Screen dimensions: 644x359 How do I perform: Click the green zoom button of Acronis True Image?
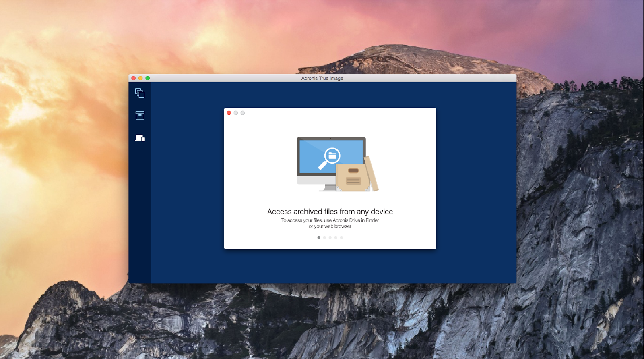148,78
